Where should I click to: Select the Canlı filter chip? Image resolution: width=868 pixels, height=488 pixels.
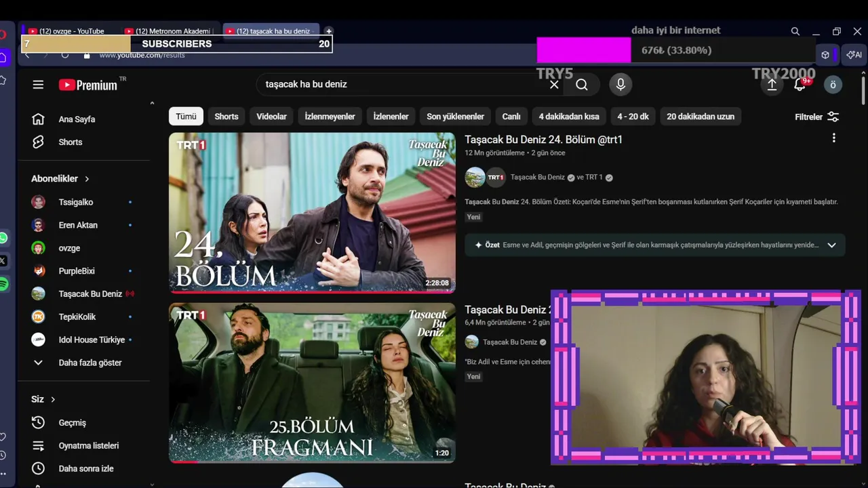click(511, 117)
